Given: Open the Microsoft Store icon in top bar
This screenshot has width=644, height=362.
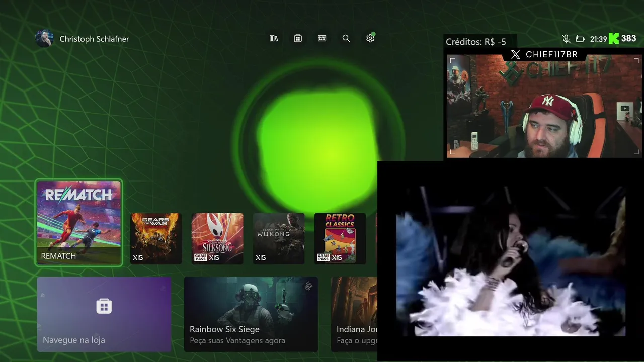Looking at the screenshot, I should pyautogui.click(x=298, y=38).
